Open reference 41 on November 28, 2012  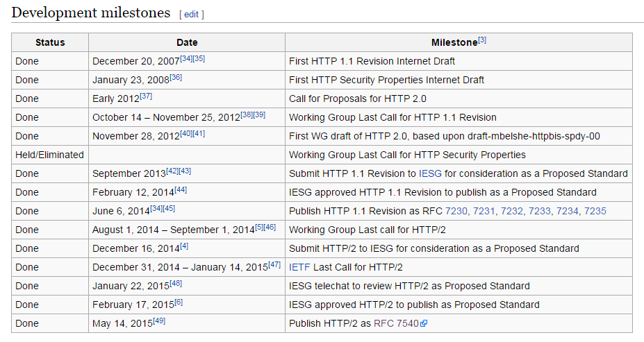tap(199, 134)
